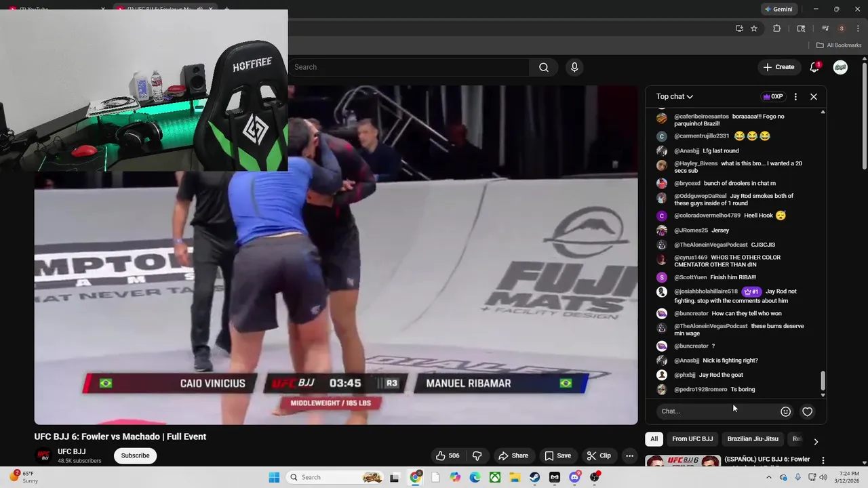Open the system volume tray icon
The height and width of the screenshot is (488, 868).
click(x=823, y=477)
